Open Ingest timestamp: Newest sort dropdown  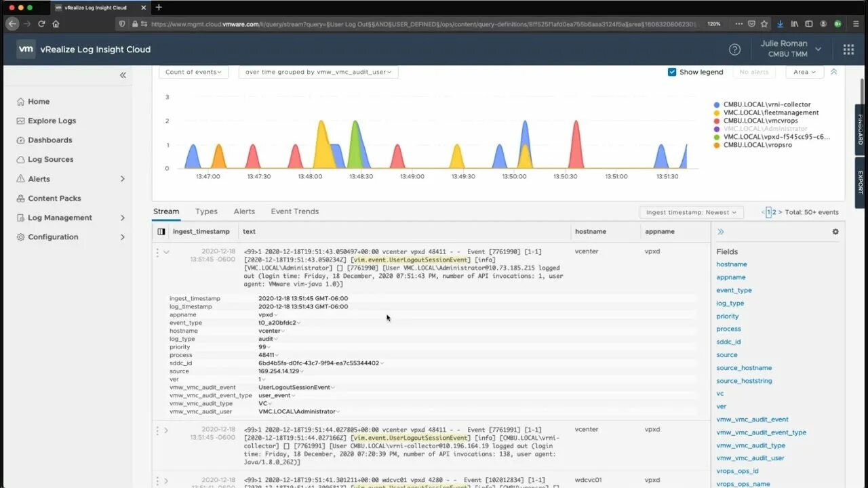click(x=692, y=212)
